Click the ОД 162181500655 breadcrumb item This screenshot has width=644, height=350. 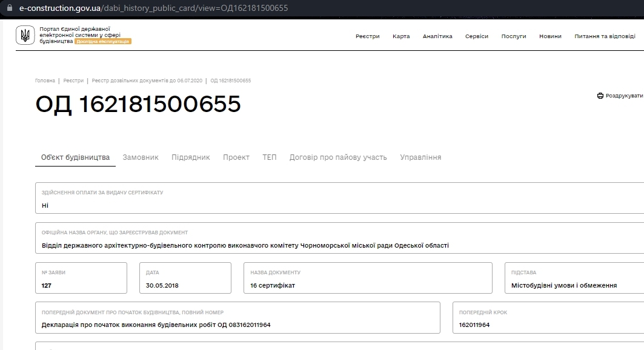[x=230, y=81]
